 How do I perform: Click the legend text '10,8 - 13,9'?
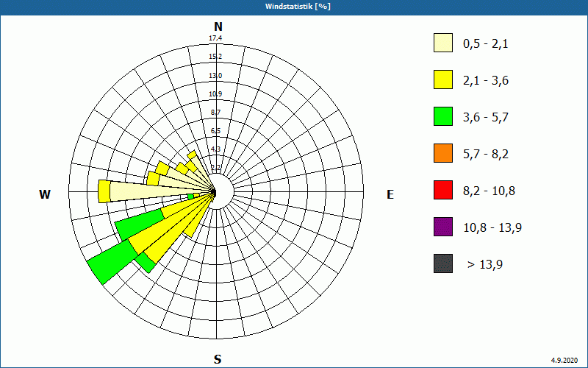pos(492,228)
